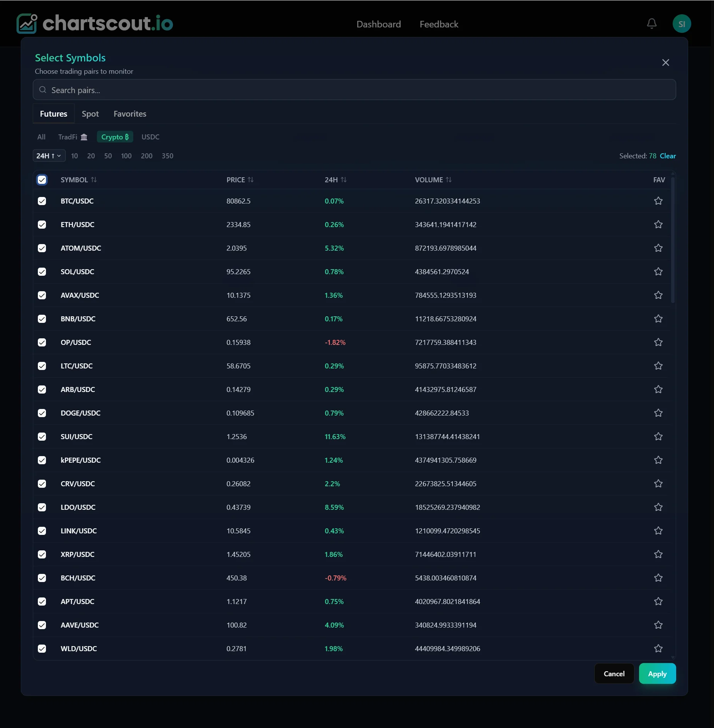
Task: Click the star for SOL/USDC
Action: [x=658, y=272]
